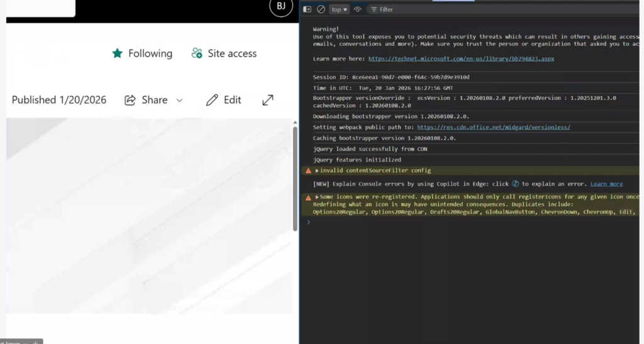The image size is (644, 344).
Task: Clear the console with circle-slash icon
Action: pyautogui.click(x=321, y=9)
